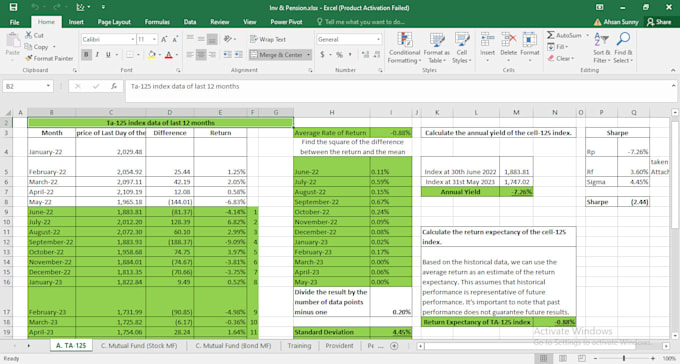Toggle Italic formatting

click(97, 55)
